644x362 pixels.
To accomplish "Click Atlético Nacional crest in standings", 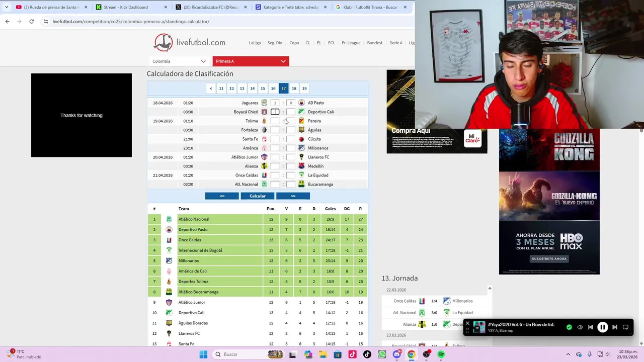I will [x=169, y=219].
